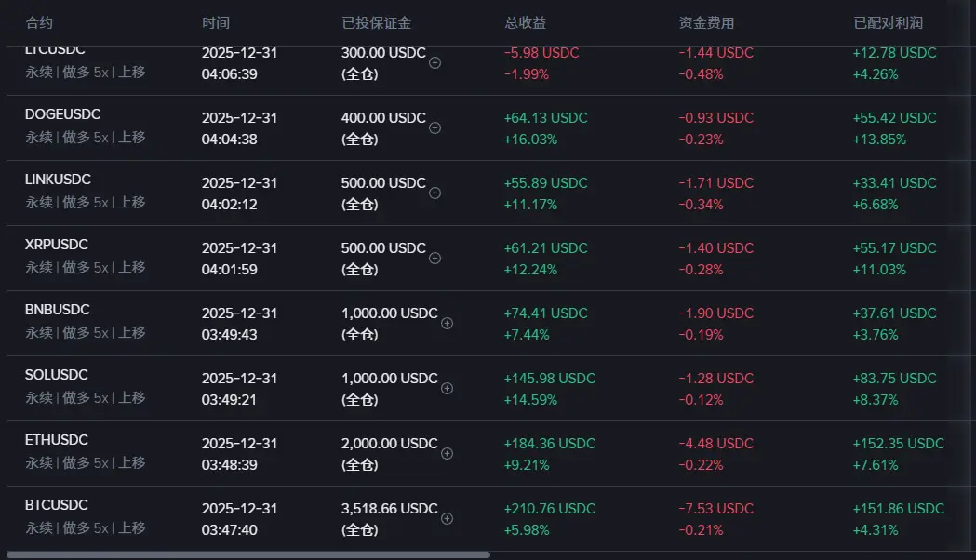Select the 总收益 column header
Viewport: 976px width, 560px height.
tap(525, 23)
